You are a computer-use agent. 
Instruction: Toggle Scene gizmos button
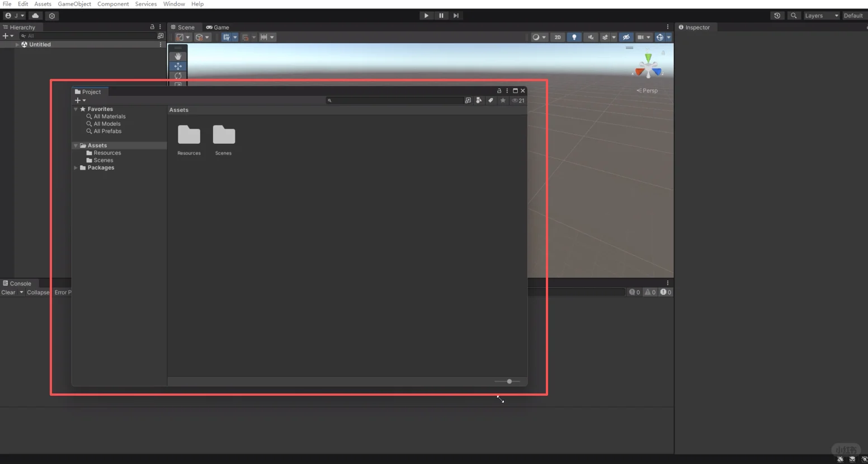coord(660,38)
